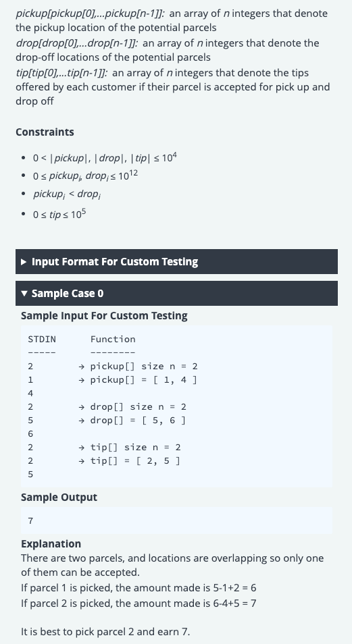The width and height of the screenshot is (352, 644).
Task: Click the drop[drop[0],...drop[n-1]] parameter text
Action: tap(77, 43)
